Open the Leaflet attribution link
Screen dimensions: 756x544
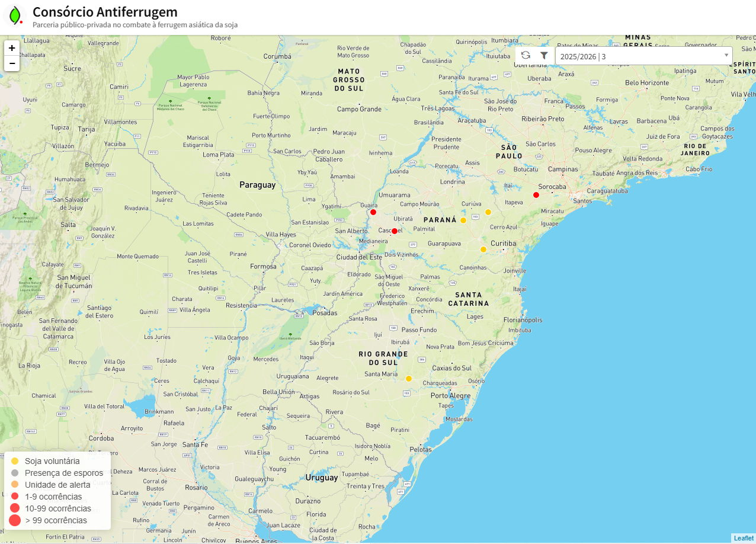744,538
